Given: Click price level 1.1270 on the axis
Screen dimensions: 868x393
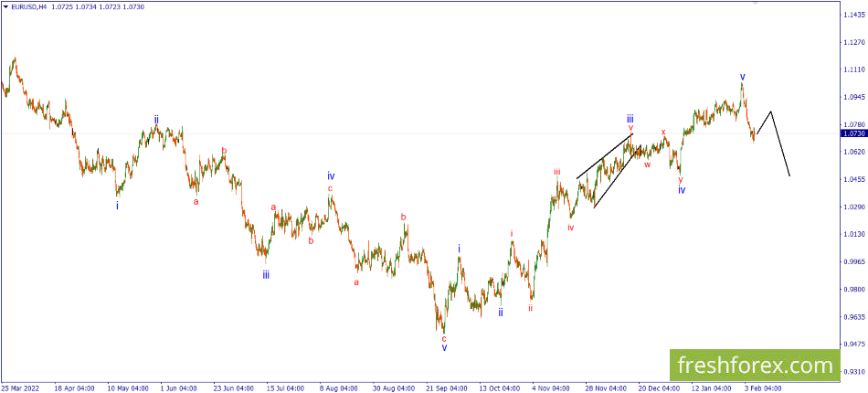Looking at the screenshot, I should tap(853, 43).
